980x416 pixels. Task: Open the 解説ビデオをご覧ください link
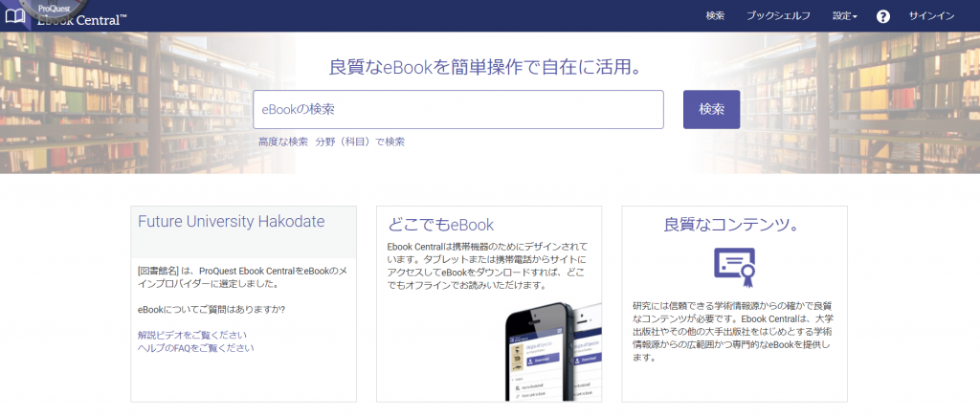click(x=191, y=335)
